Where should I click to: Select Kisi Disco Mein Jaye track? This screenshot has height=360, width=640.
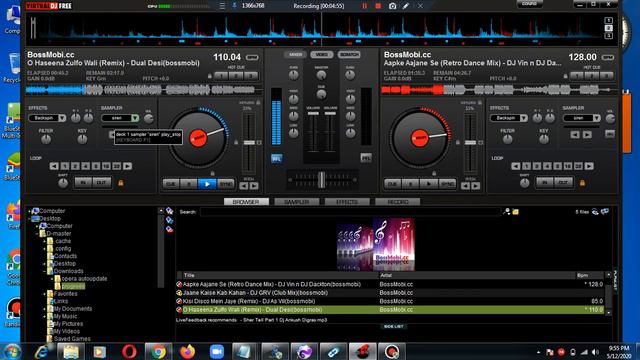coord(249,301)
